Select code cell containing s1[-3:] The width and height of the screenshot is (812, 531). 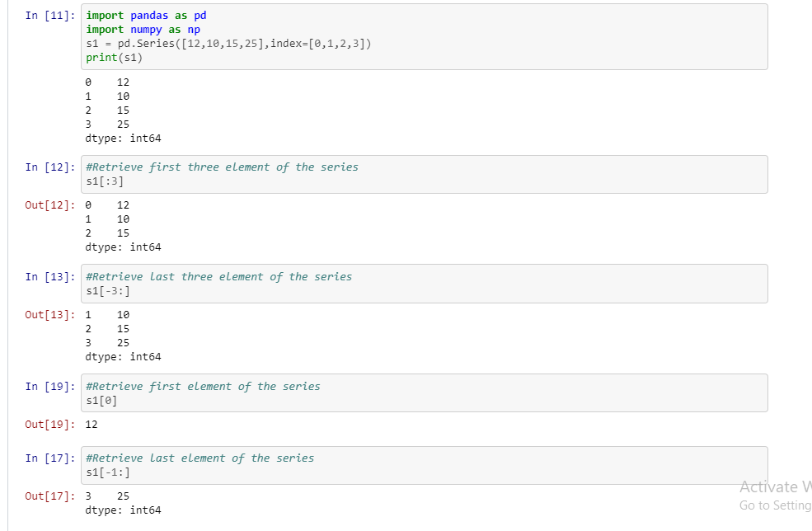click(x=424, y=284)
